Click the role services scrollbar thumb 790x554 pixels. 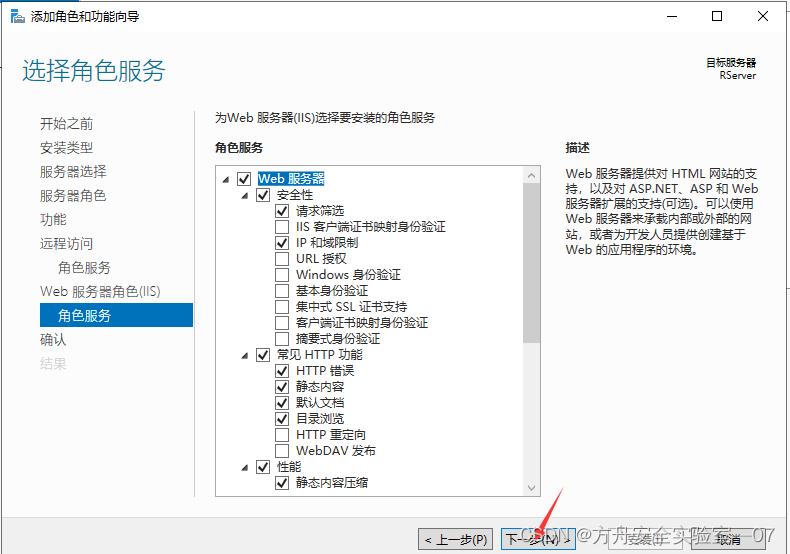coord(532,263)
